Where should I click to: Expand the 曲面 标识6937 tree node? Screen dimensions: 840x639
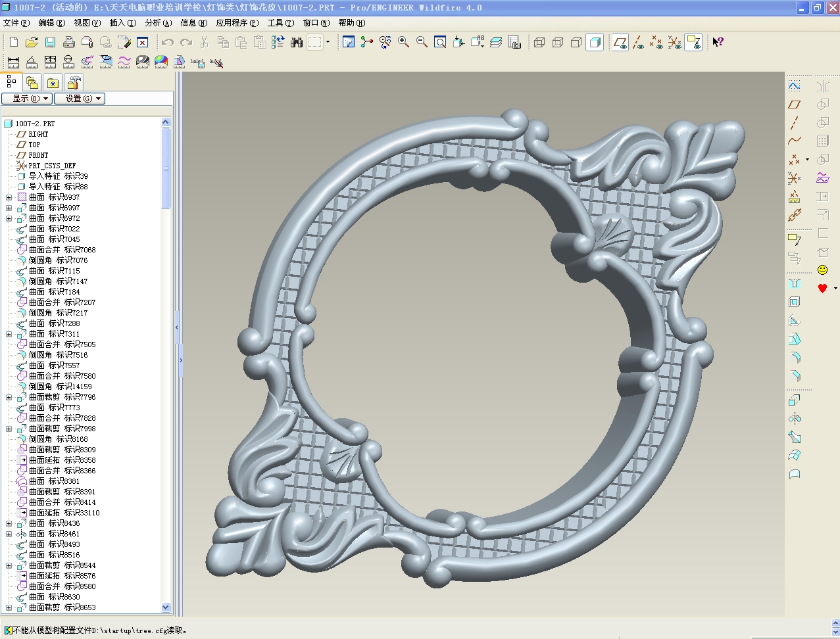pyautogui.click(x=9, y=197)
